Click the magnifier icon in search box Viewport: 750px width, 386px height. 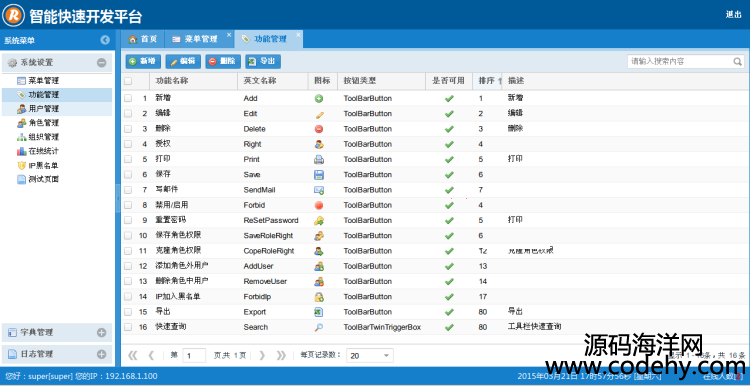[737, 62]
